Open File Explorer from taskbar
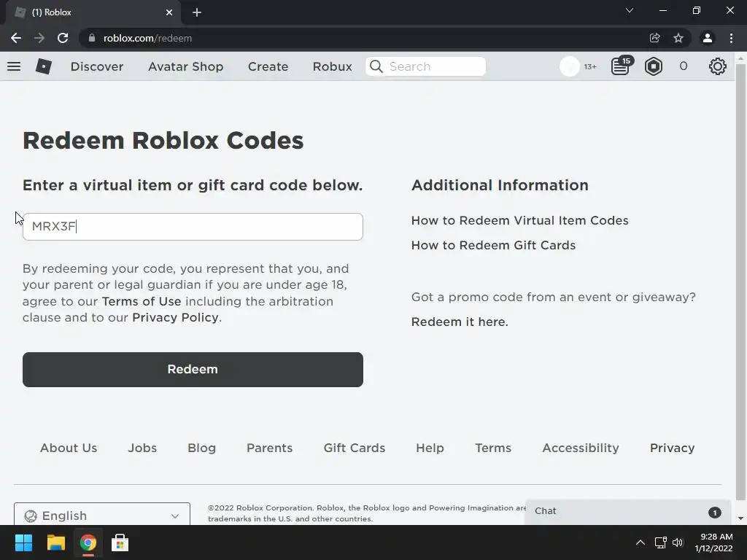747x560 pixels. [55, 542]
